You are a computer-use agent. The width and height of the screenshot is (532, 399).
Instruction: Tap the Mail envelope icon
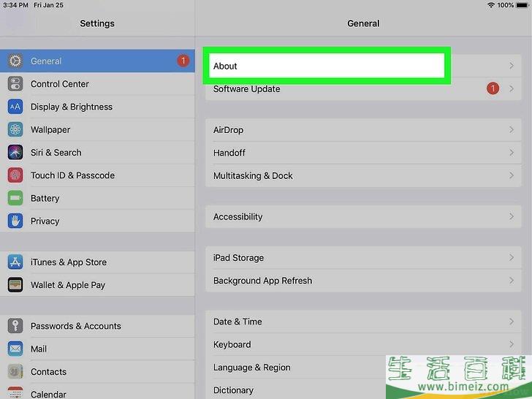click(15, 349)
